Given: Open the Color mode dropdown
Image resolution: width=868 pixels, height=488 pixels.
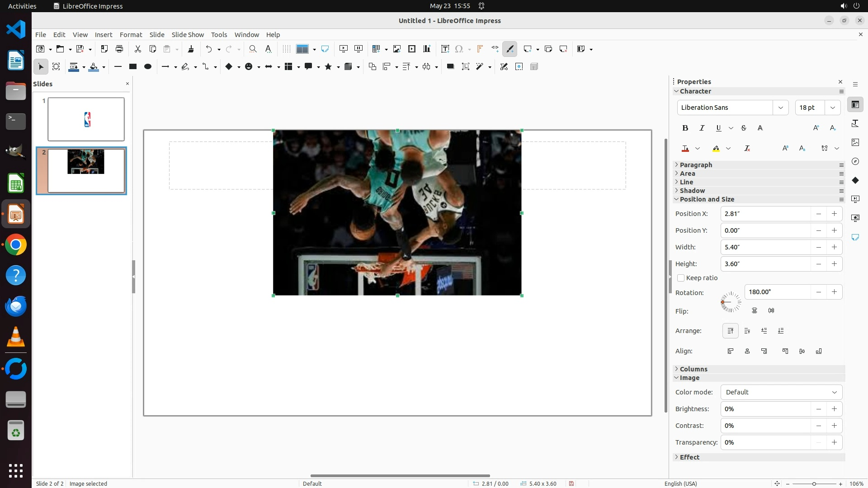Looking at the screenshot, I should click(781, 392).
